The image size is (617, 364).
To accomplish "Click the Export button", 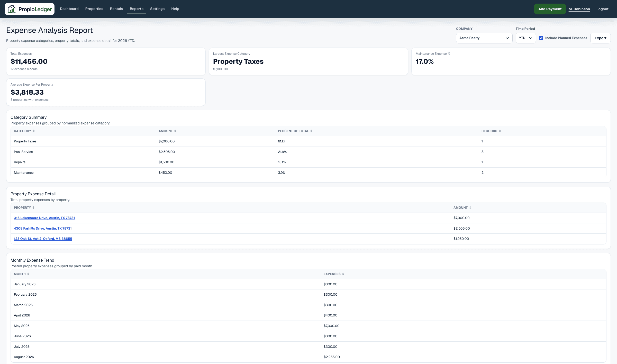I will [600, 38].
